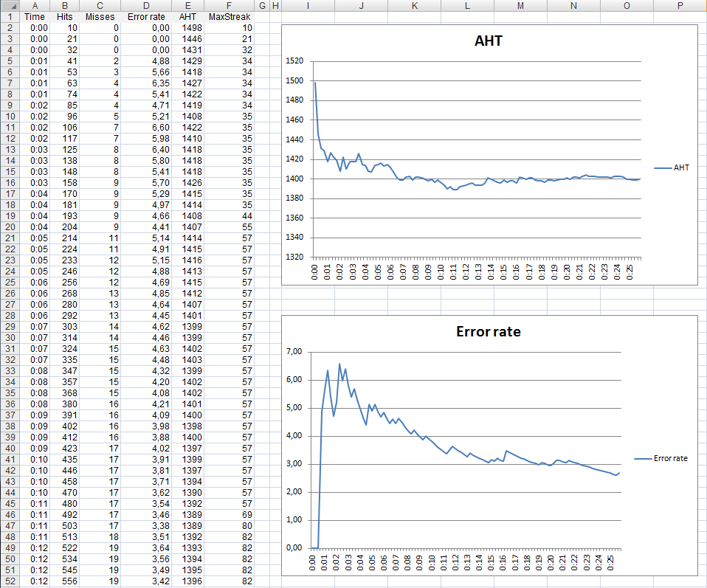Image resolution: width=707 pixels, height=588 pixels.
Task: Select the Time header cell A1
Action: coord(35,16)
